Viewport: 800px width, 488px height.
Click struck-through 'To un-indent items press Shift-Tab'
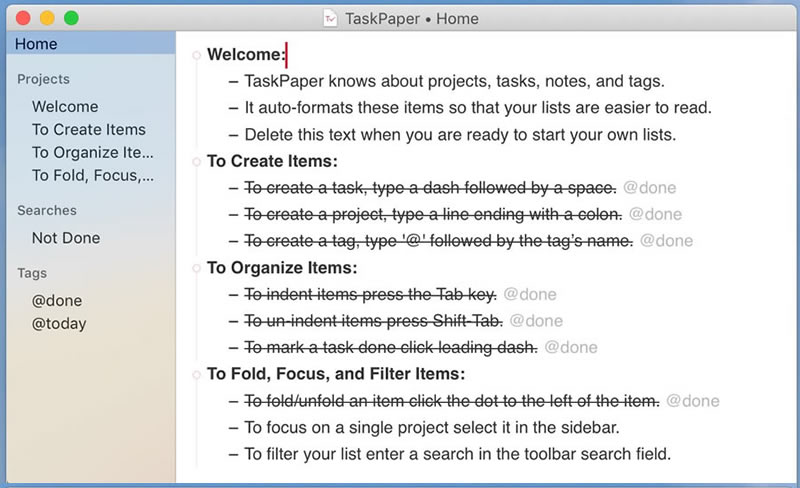(x=373, y=321)
